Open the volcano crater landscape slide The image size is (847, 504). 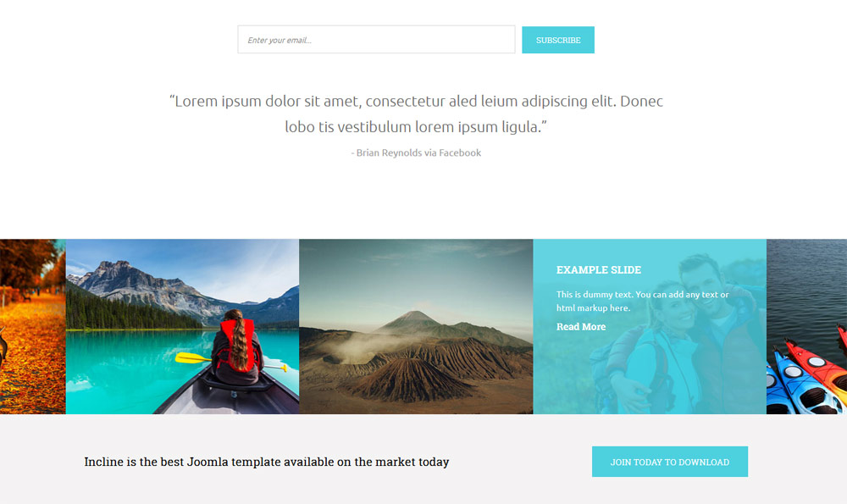[416, 326]
